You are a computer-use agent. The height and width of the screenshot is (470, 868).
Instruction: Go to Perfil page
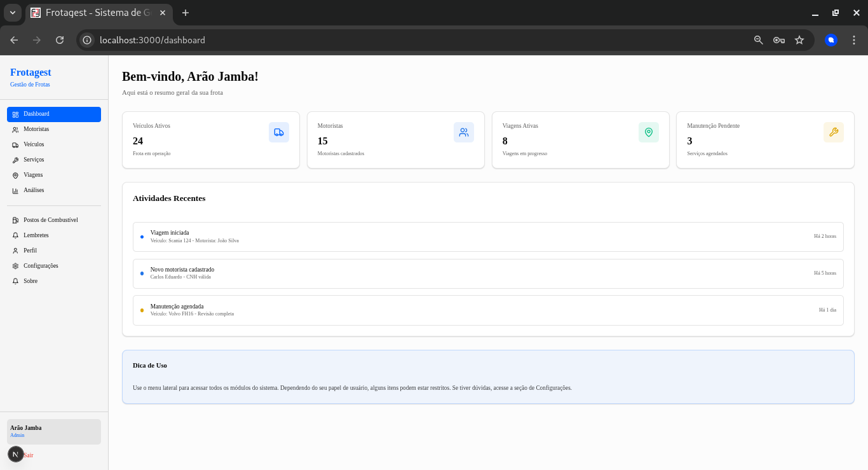pos(54,251)
